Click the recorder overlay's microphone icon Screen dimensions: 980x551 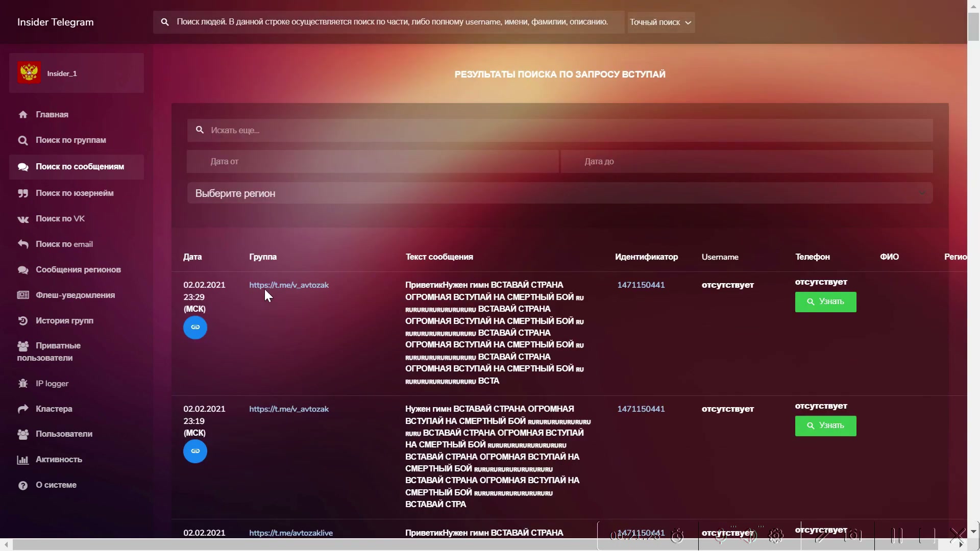coord(720,536)
